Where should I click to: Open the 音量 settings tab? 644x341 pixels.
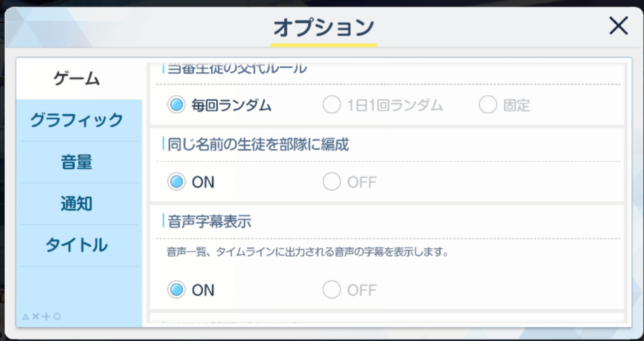point(77,162)
